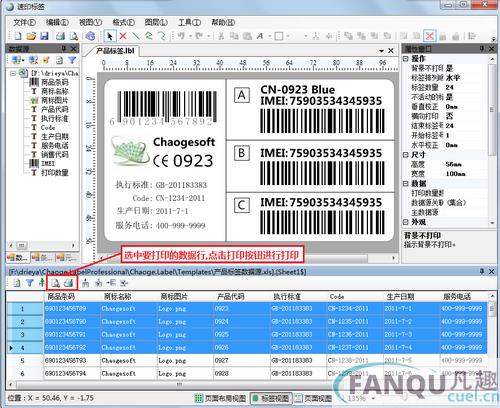Collapse the database tree root node
This screenshot has width=500, height=408.
click(13, 73)
